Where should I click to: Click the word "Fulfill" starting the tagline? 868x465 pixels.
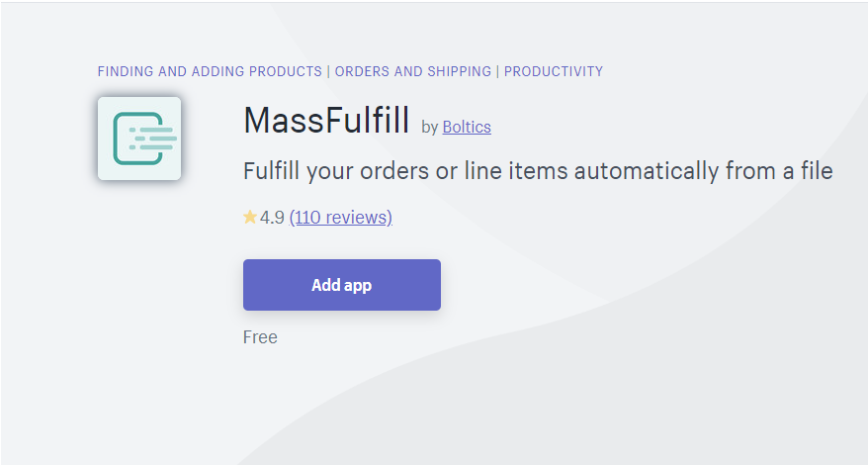point(272,171)
